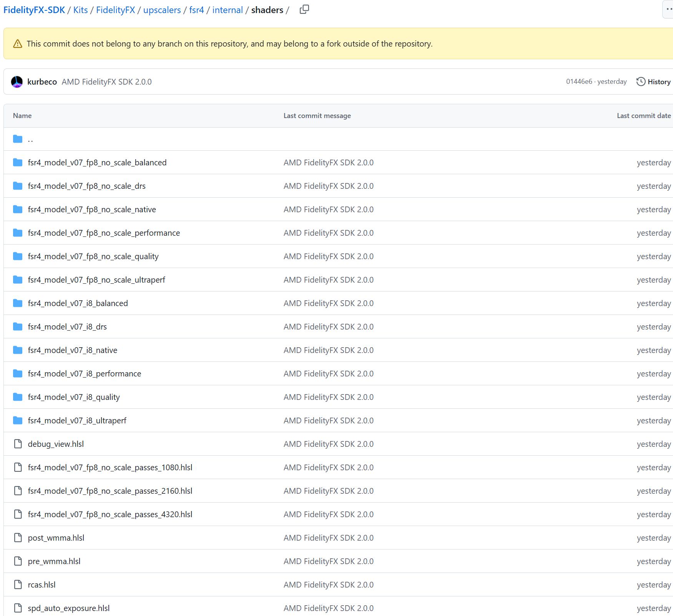Image resolution: width=673 pixels, height=616 pixels.
Task: Open the fsr4_model_v07_fp8_no_scale_ultraperf folder
Action: [96, 280]
